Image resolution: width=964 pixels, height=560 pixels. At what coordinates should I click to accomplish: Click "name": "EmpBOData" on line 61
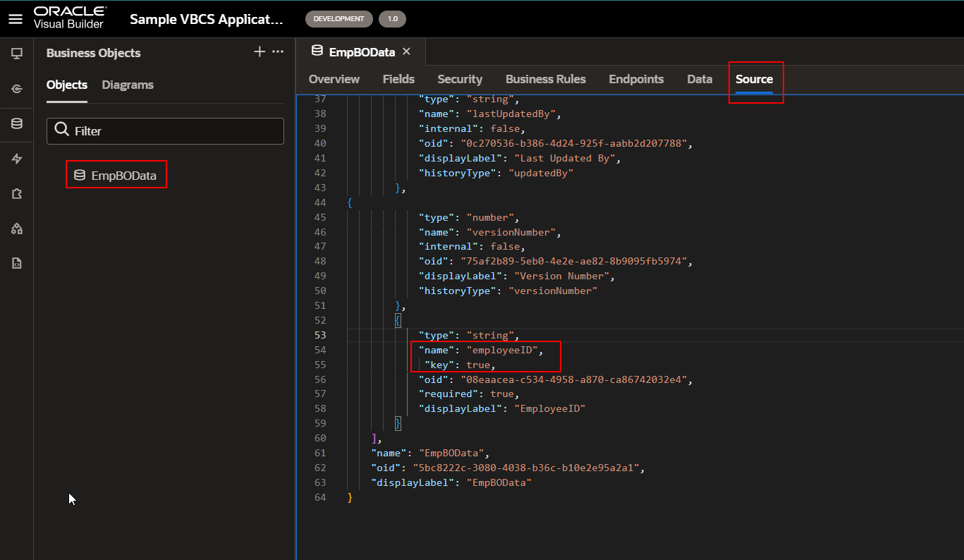(430, 453)
